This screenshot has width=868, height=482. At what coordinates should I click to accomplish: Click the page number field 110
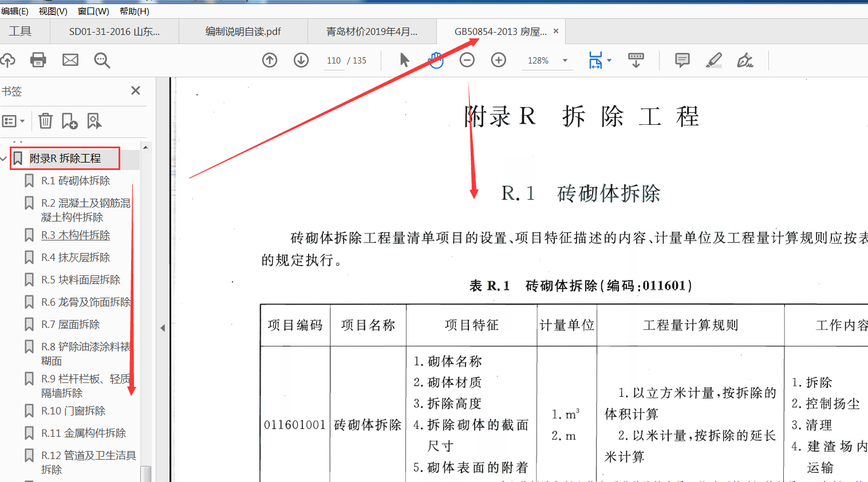tap(334, 60)
